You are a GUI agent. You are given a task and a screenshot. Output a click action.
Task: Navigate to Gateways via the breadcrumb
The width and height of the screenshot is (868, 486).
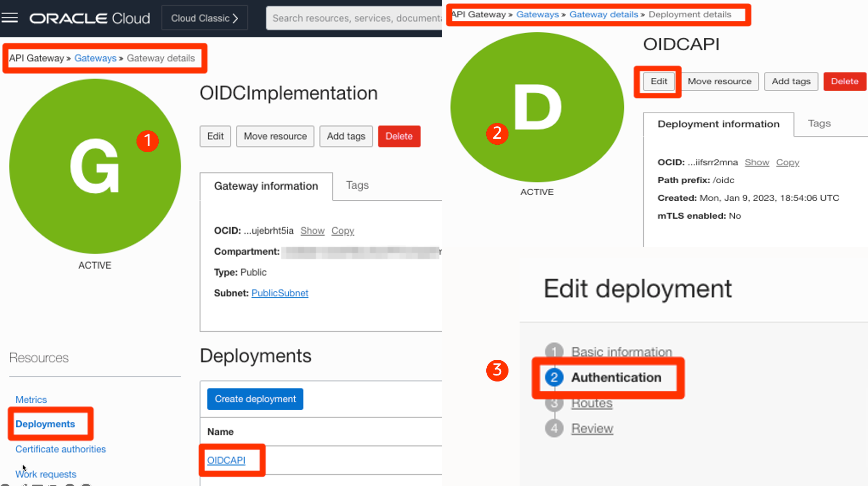click(95, 58)
